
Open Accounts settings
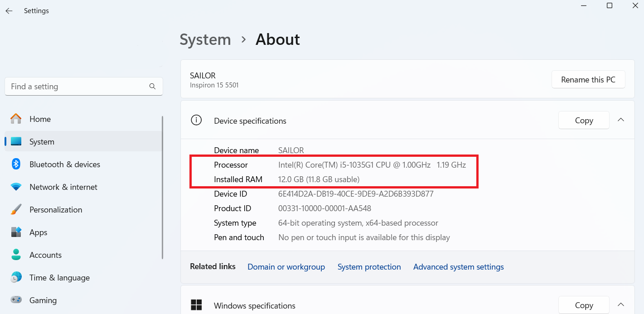point(83,255)
